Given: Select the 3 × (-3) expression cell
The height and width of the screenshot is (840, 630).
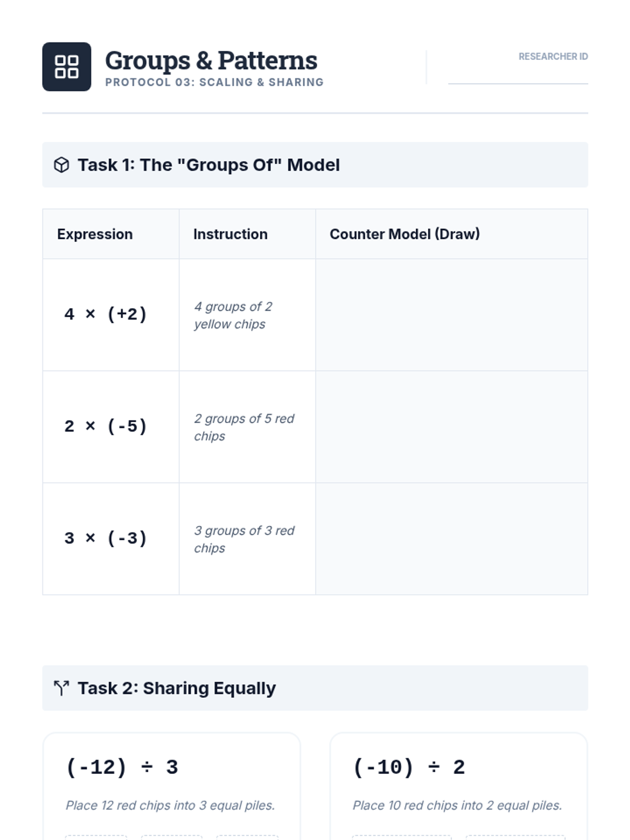Looking at the screenshot, I should coord(106,538).
